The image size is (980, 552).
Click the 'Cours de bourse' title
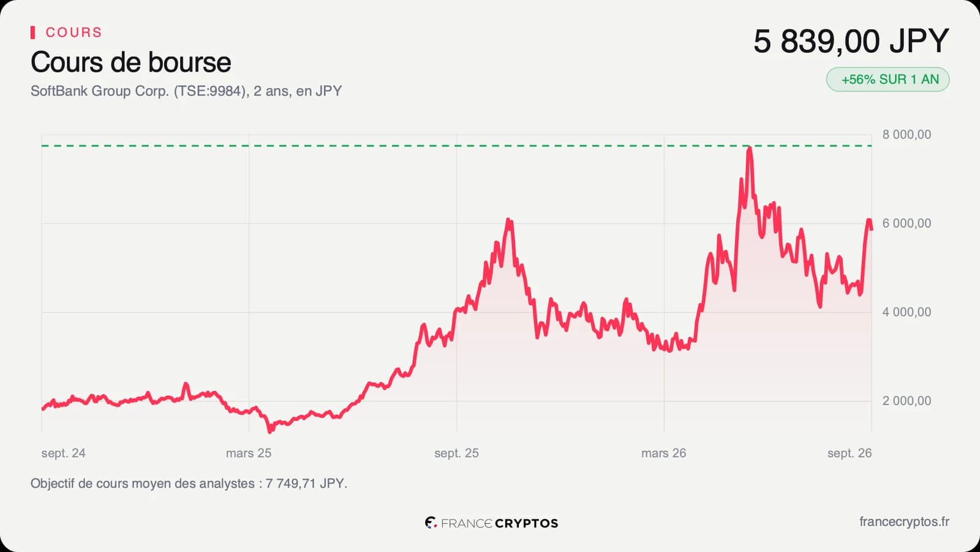[x=131, y=62]
